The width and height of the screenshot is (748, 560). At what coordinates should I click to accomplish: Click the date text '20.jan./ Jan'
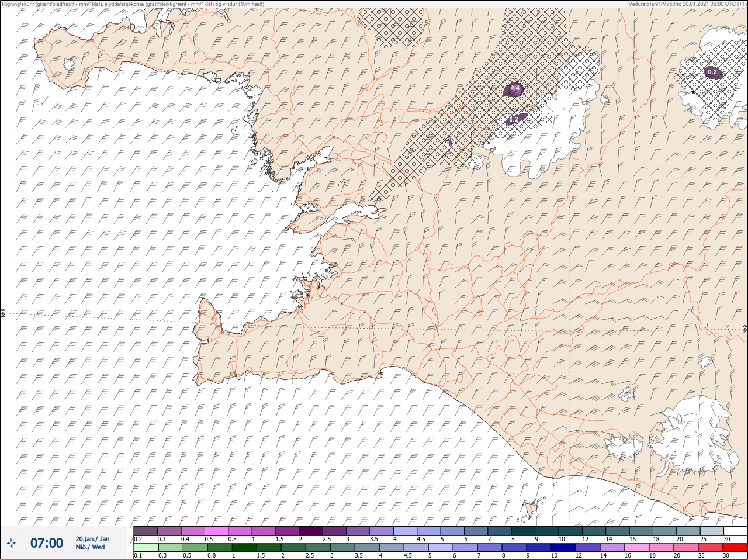92,539
